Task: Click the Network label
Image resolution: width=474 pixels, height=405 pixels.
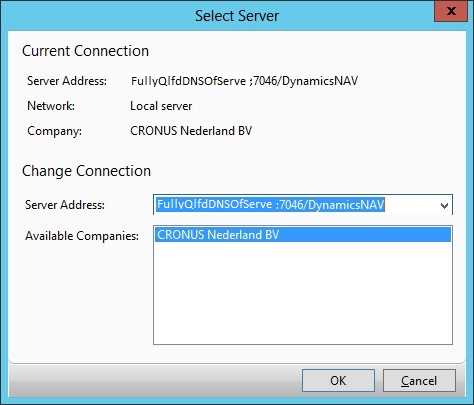Action: pos(51,106)
